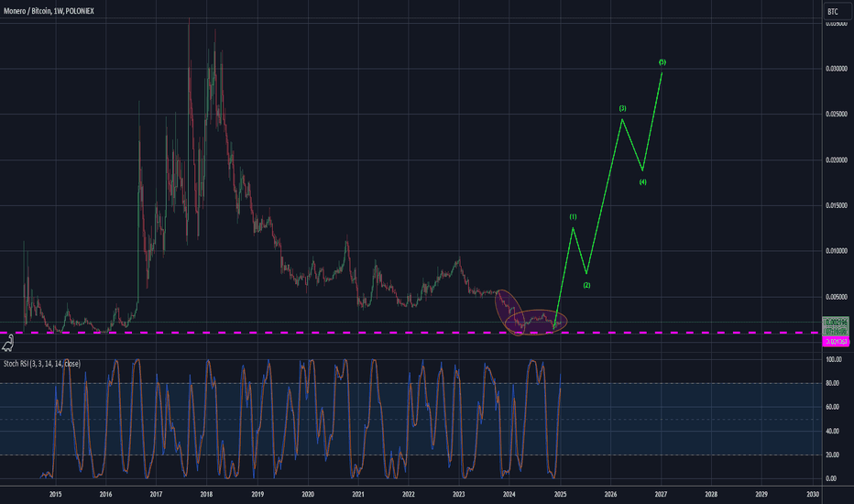The width and height of the screenshot is (854, 504).
Task: Click the 0.030000 price axis label
Action: [837, 69]
